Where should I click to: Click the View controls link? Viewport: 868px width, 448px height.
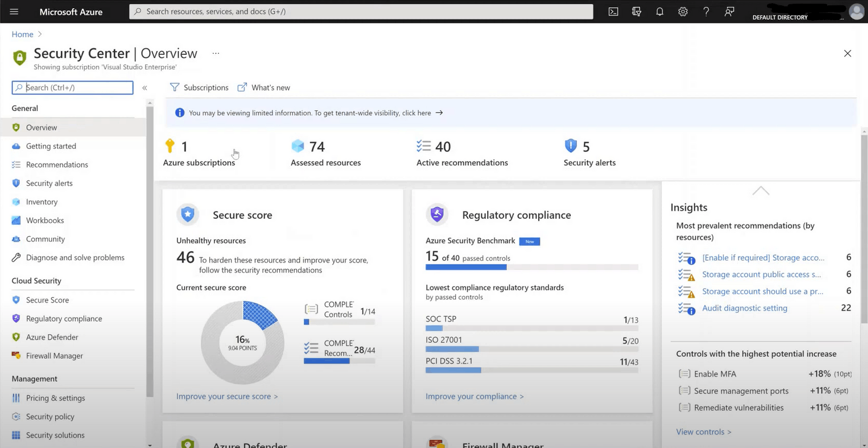click(x=703, y=432)
